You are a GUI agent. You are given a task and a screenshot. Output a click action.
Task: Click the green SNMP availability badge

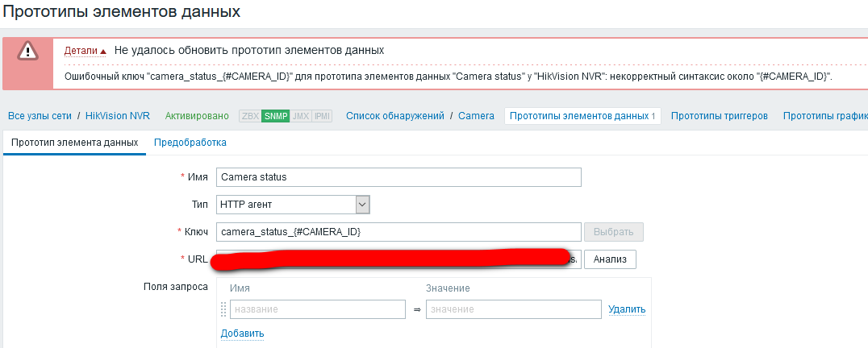point(276,116)
